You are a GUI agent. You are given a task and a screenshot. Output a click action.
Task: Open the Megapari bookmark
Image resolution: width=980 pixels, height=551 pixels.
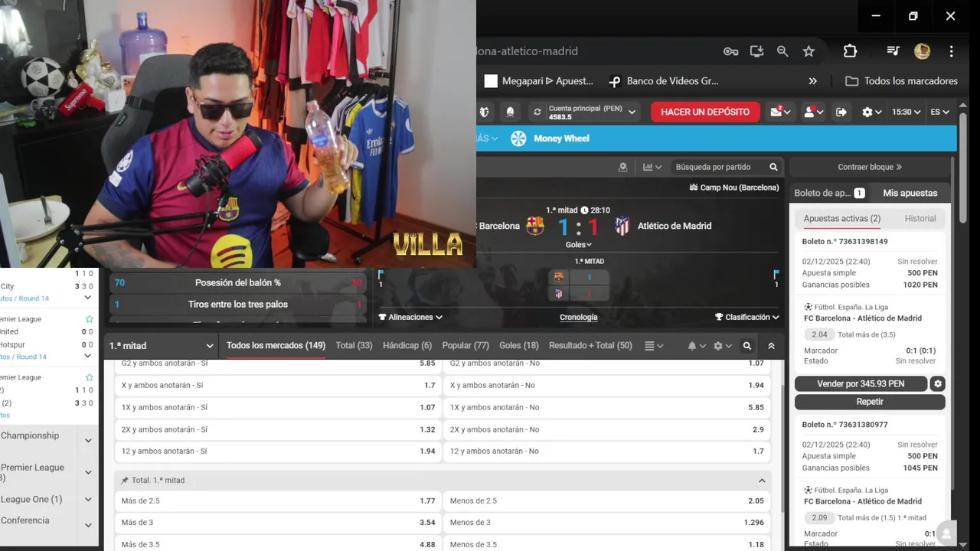(x=539, y=81)
